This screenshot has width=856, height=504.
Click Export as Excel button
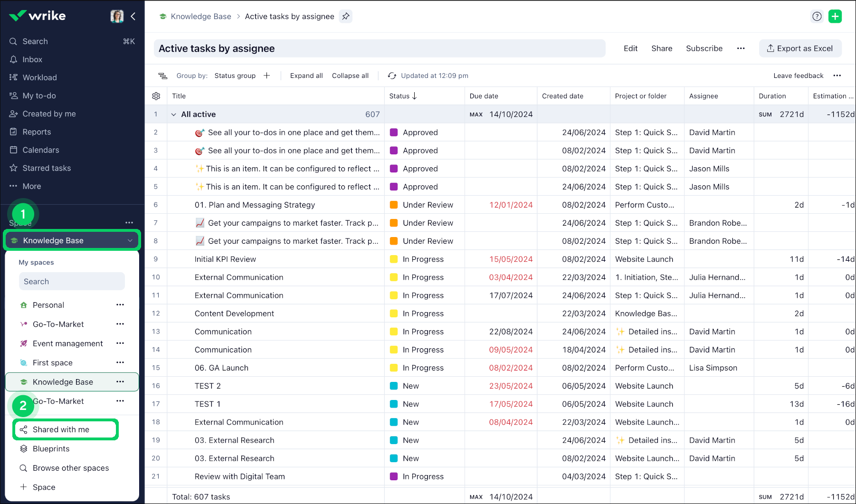tap(800, 48)
